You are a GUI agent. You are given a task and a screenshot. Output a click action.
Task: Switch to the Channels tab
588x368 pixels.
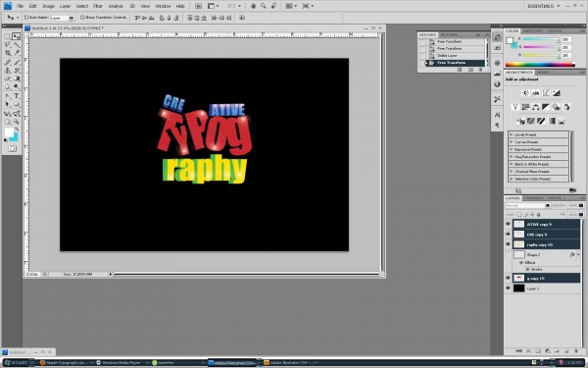[x=534, y=198]
